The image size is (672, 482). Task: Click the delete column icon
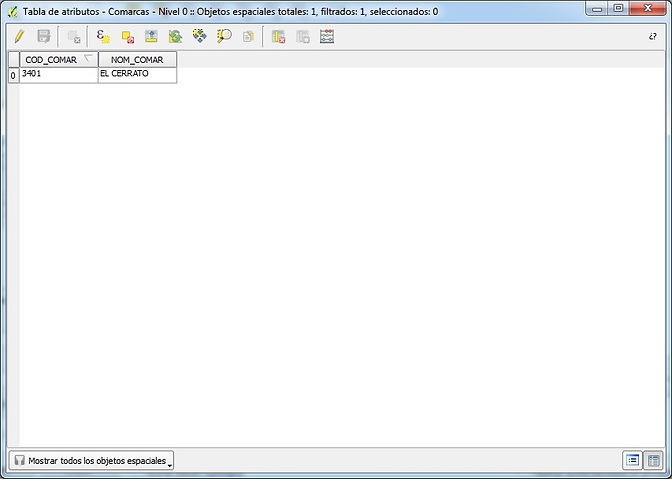point(279,37)
